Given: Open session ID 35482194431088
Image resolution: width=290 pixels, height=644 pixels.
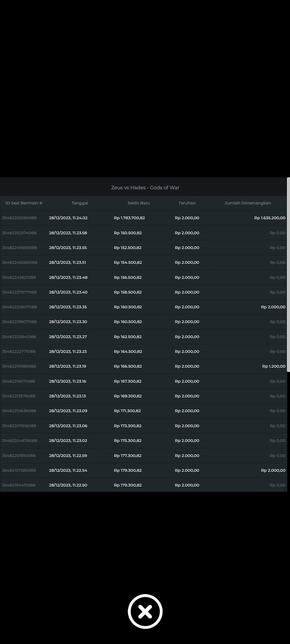Looking at the screenshot, I should coord(19,485).
